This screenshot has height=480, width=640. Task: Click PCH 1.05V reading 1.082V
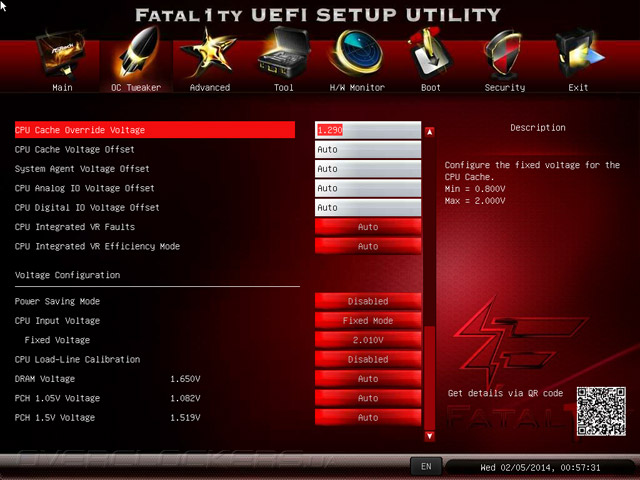click(185, 398)
